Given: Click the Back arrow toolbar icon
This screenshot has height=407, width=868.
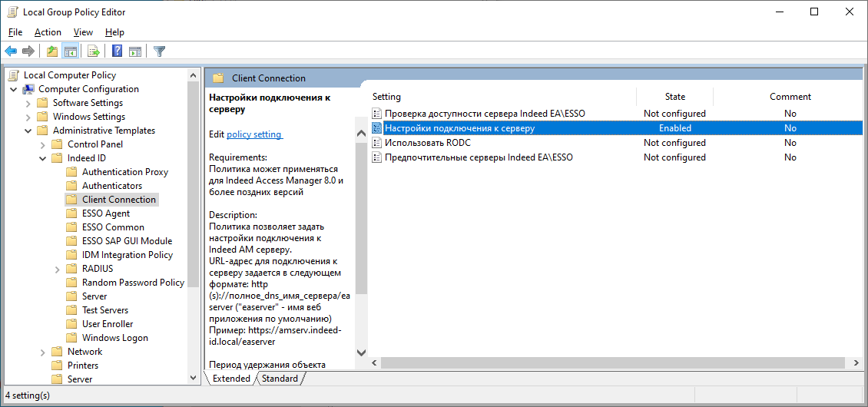Looking at the screenshot, I should point(11,51).
